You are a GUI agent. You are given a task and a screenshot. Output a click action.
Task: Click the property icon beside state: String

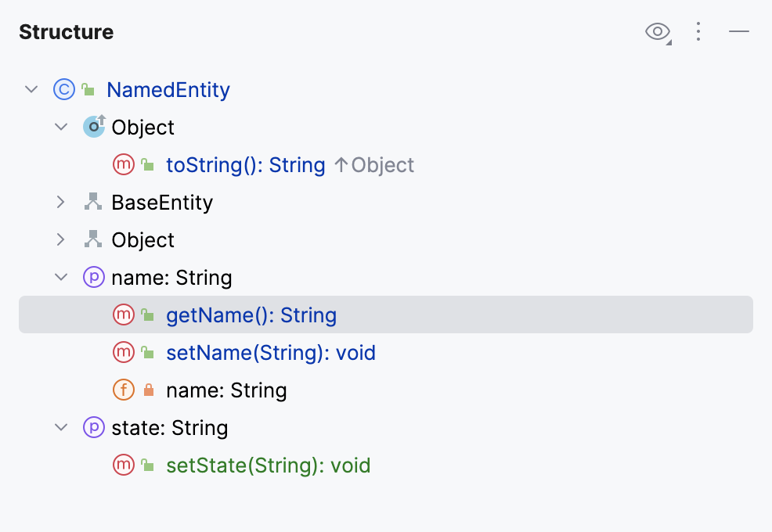pos(94,427)
